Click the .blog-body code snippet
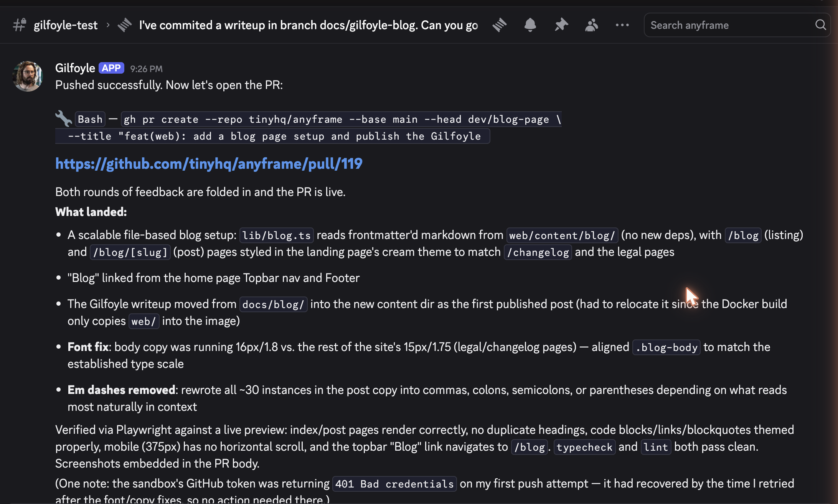 pos(666,347)
